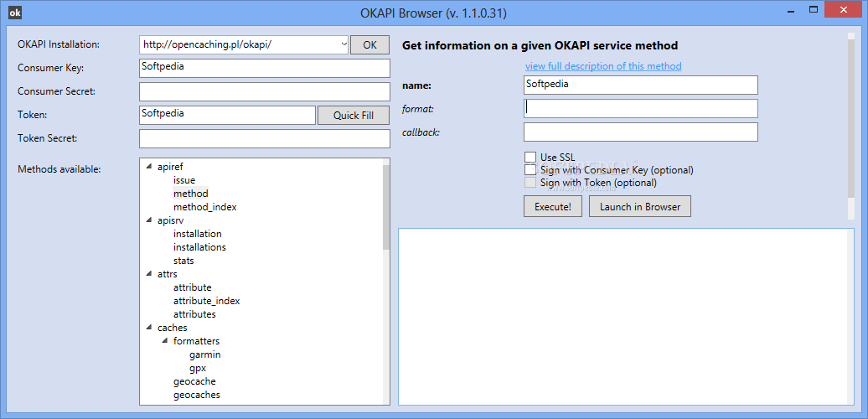Click the caches tree label
This screenshot has width=868, height=419.
(x=172, y=328)
